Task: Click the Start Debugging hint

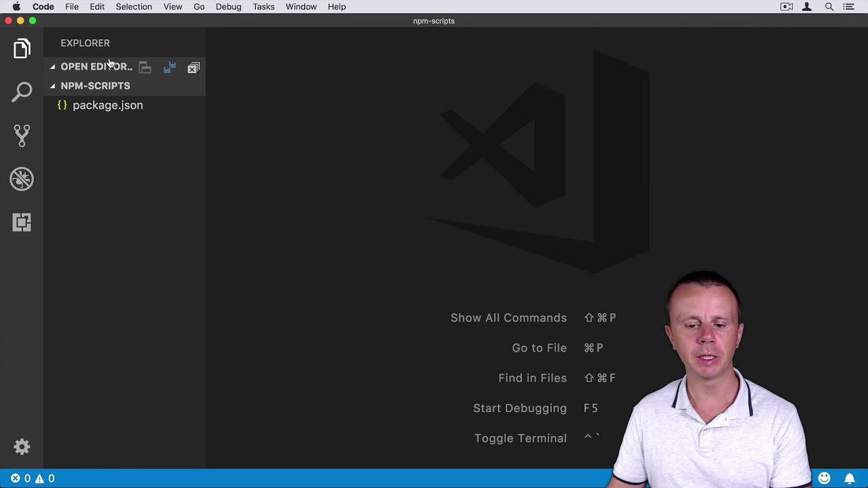Action: pyautogui.click(x=520, y=408)
